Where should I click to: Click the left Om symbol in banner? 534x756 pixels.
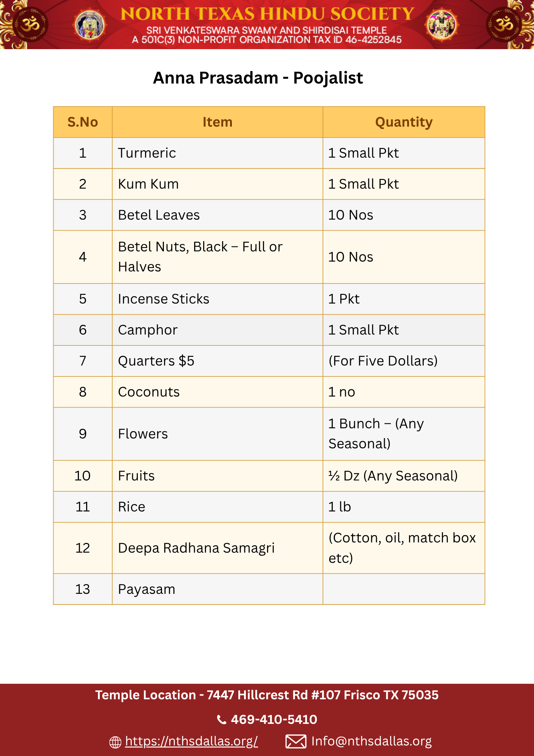[29, 25]
